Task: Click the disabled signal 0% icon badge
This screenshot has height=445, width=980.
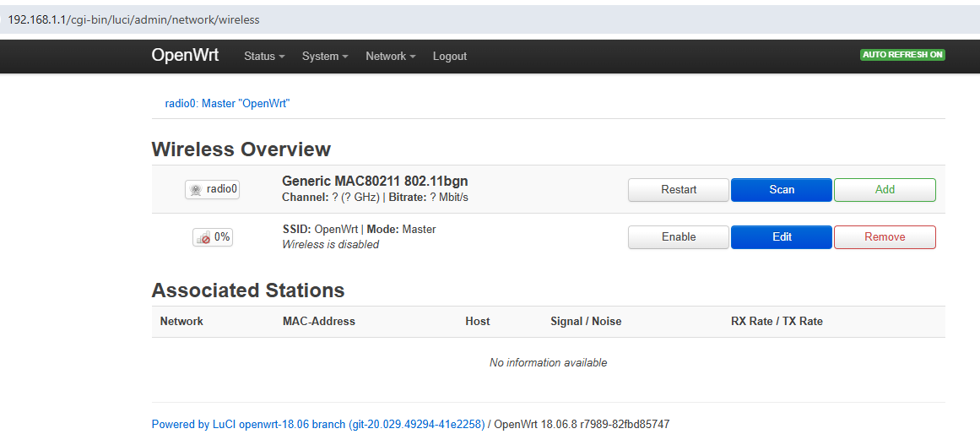Action: point(213,237)
